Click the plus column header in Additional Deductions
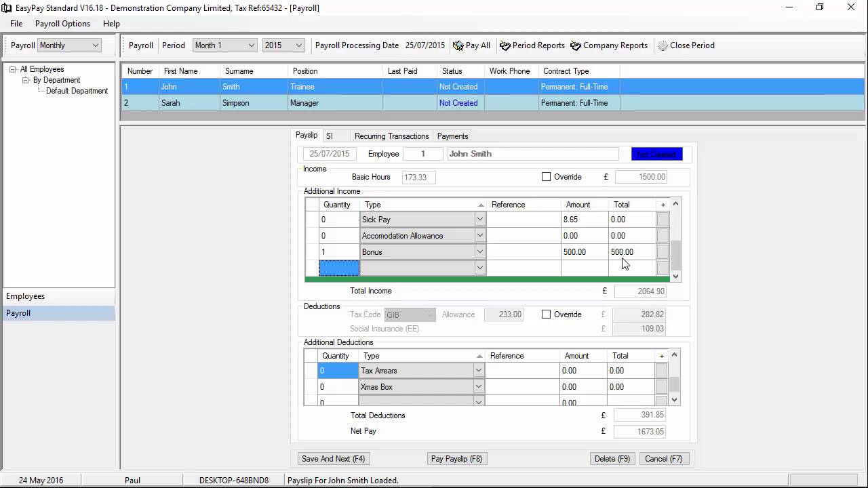The width and height of the screenshot is (868, 488). pos(662,356)
